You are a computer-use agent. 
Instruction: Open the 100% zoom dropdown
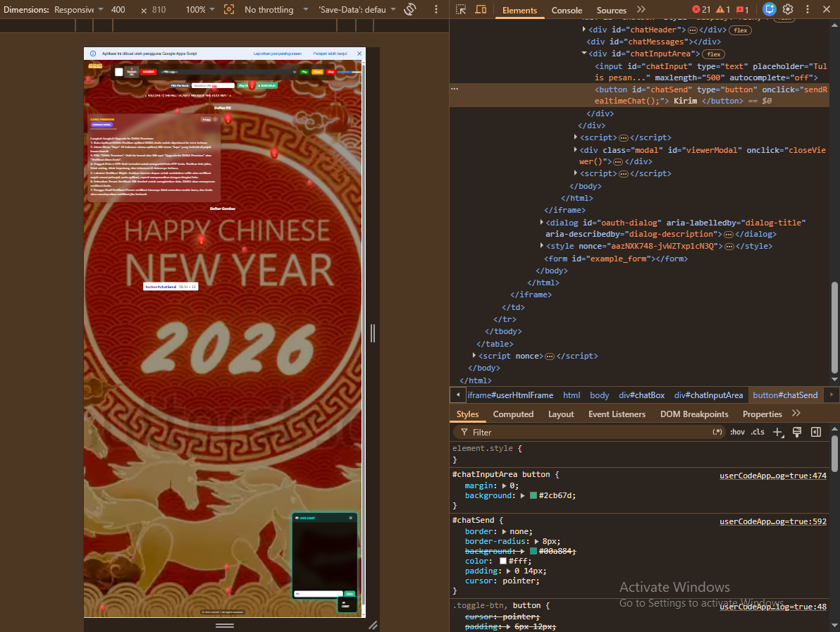pos(200,10)
